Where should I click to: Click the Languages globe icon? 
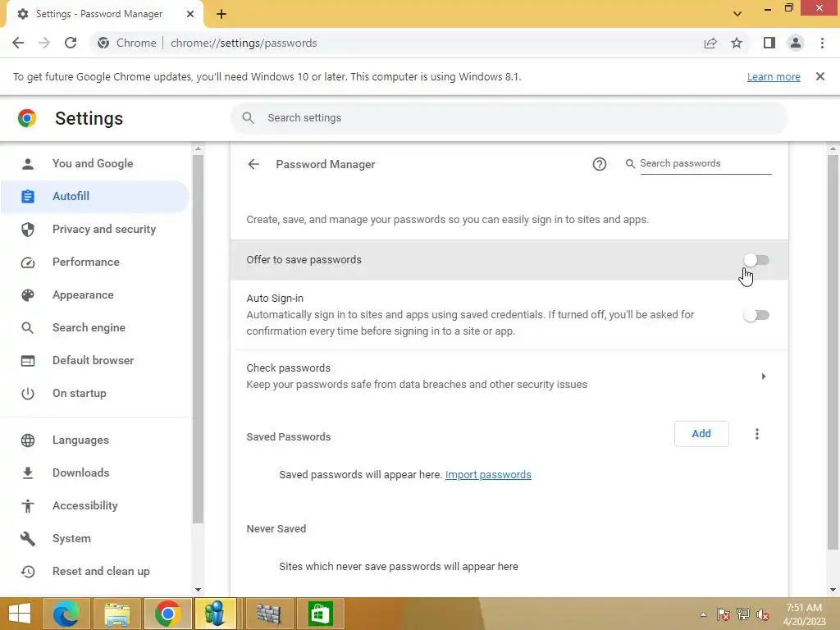27,441
